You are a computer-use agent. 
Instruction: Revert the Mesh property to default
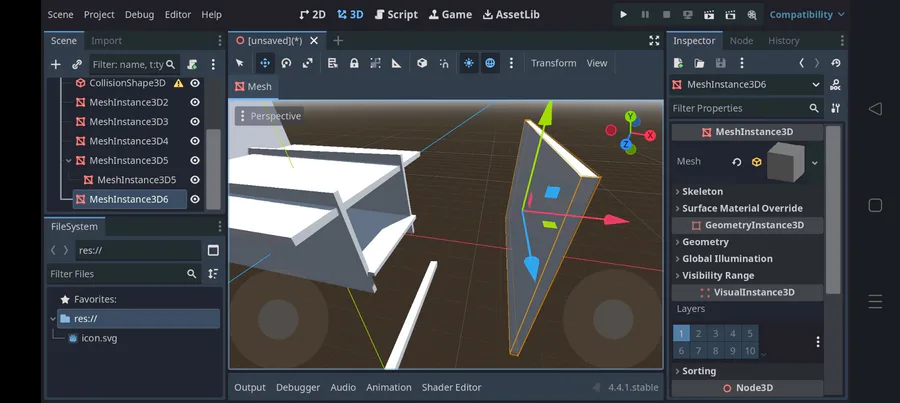click(x=737, y=162)
